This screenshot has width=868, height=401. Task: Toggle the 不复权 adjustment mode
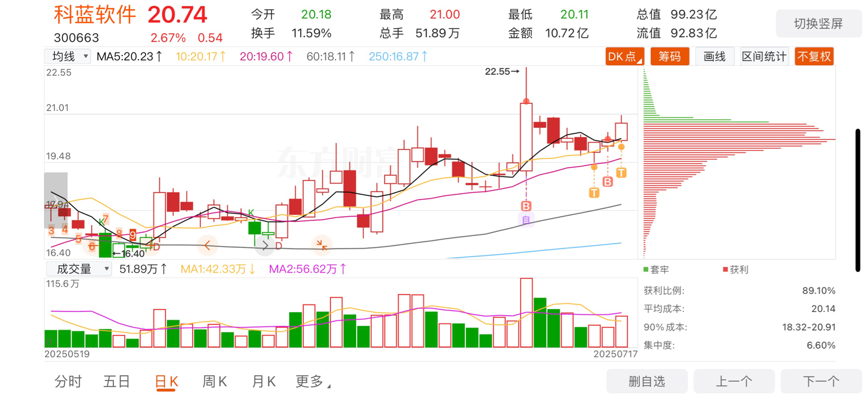coord(814,56)
